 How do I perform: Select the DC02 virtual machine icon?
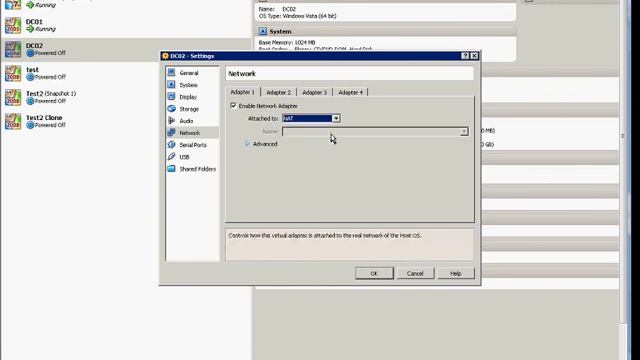pos(13,49)
